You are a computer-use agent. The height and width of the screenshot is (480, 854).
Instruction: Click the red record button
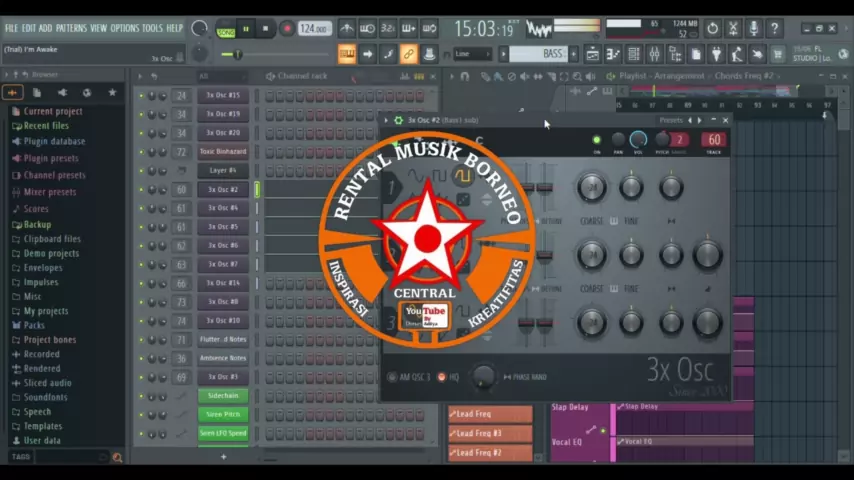coord(287,29)
